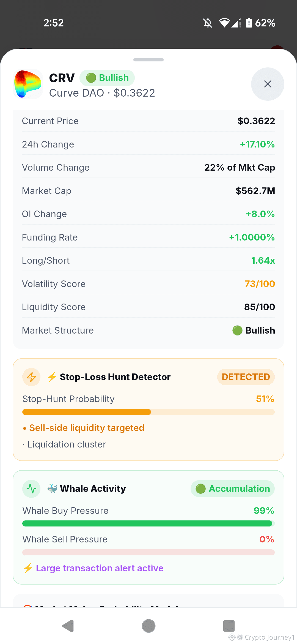This screenshot has width=297, height=644.
Task: Tap the Android recent apps square
Action: 229,626
